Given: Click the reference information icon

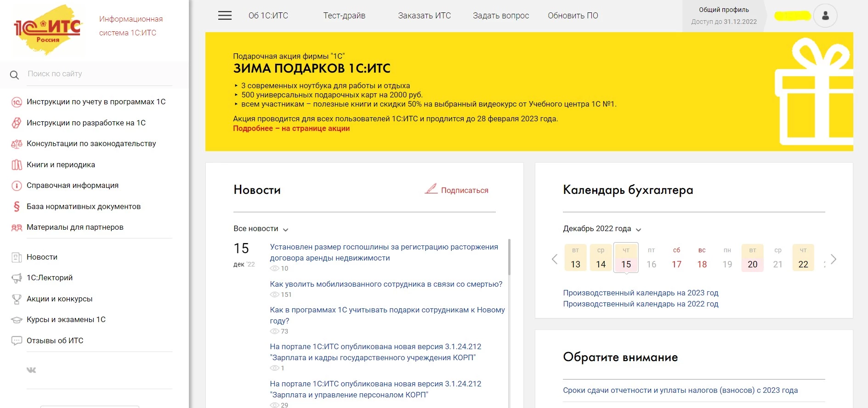Looking at the screenshot, I should point(17,186).
